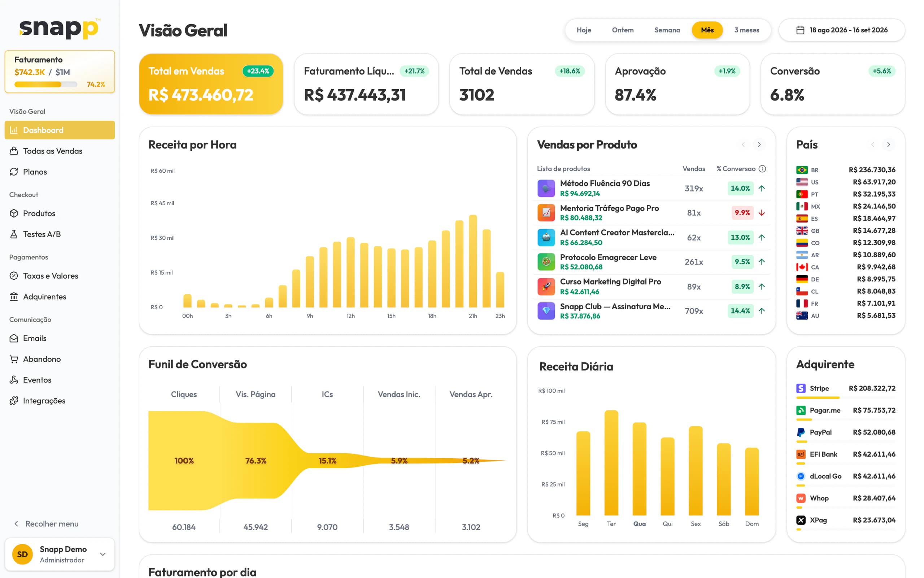Screen dimensions: 924x578
Task: Expand the Snapp Demo account chevron
Action: [103, 554]
